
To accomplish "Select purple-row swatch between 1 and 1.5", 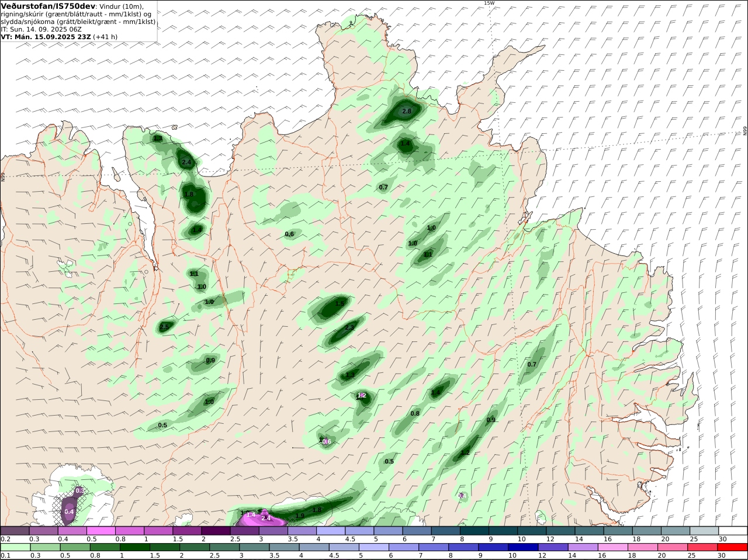I will tap(158, 531).
